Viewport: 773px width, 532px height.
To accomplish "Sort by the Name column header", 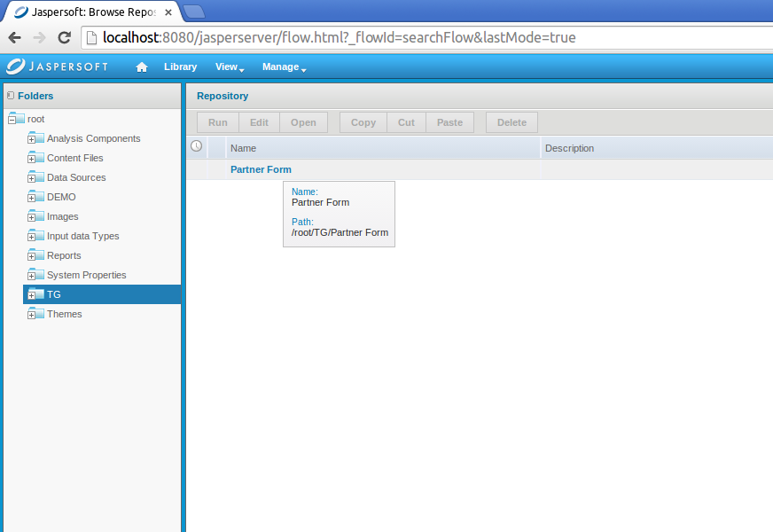I will [x=243, y=147].
